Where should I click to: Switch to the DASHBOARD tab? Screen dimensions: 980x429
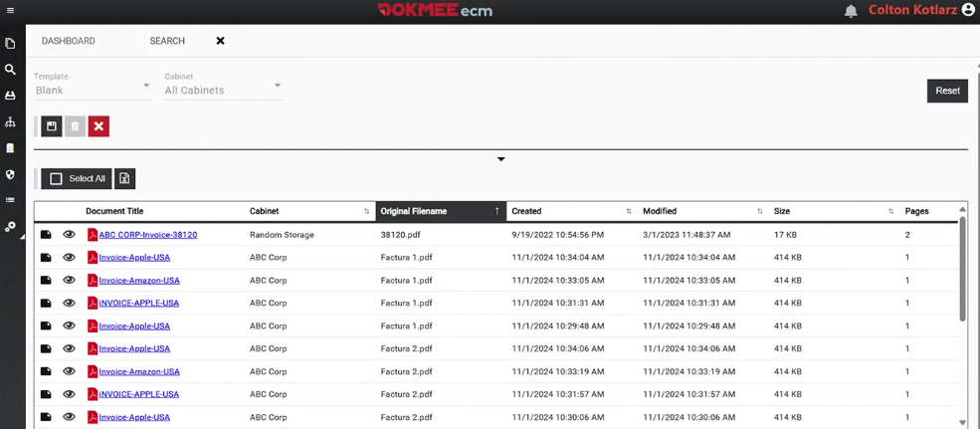coord(69,41)
